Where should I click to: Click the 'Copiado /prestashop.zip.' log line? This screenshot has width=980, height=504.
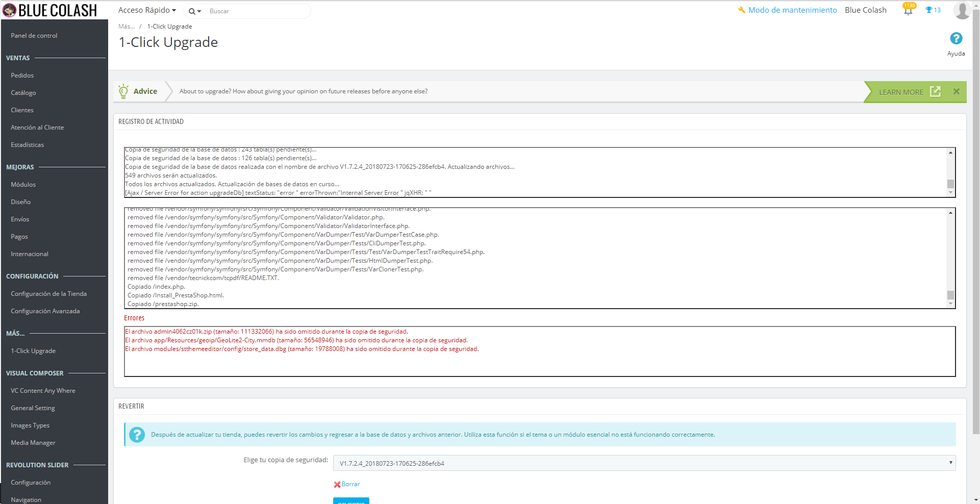pyautogui.click(x=163, y=304)
